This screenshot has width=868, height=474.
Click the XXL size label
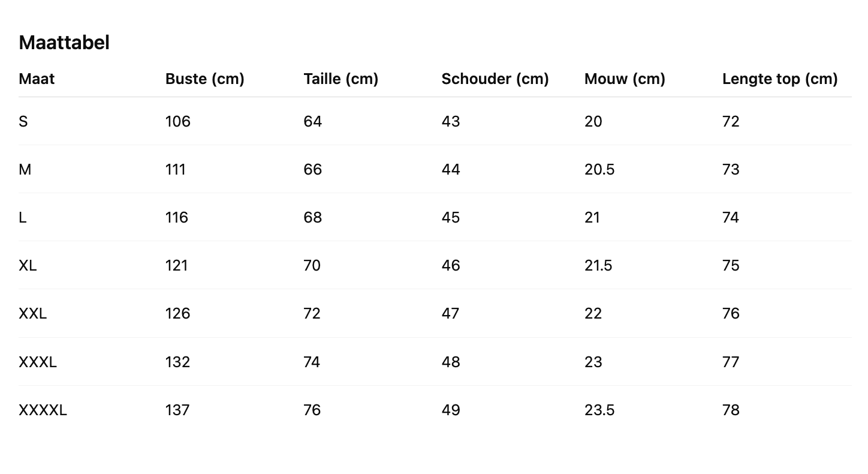point(32,314)
